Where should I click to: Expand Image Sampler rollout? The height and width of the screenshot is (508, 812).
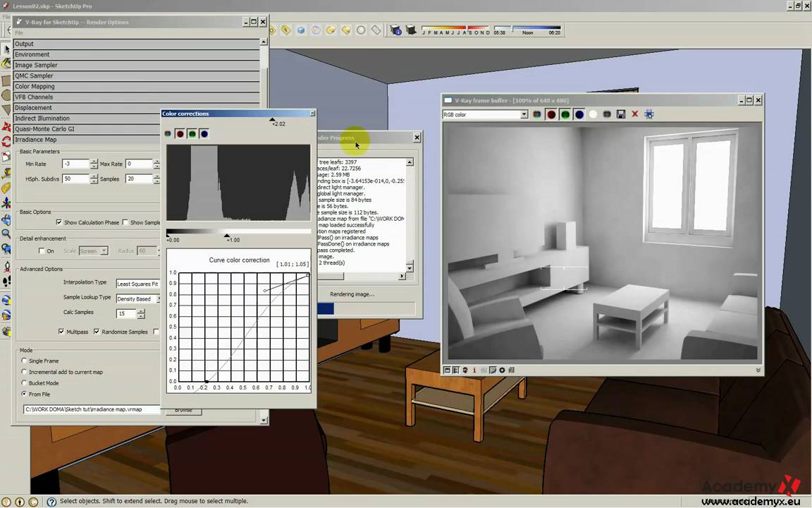click(x=137, y=66)
